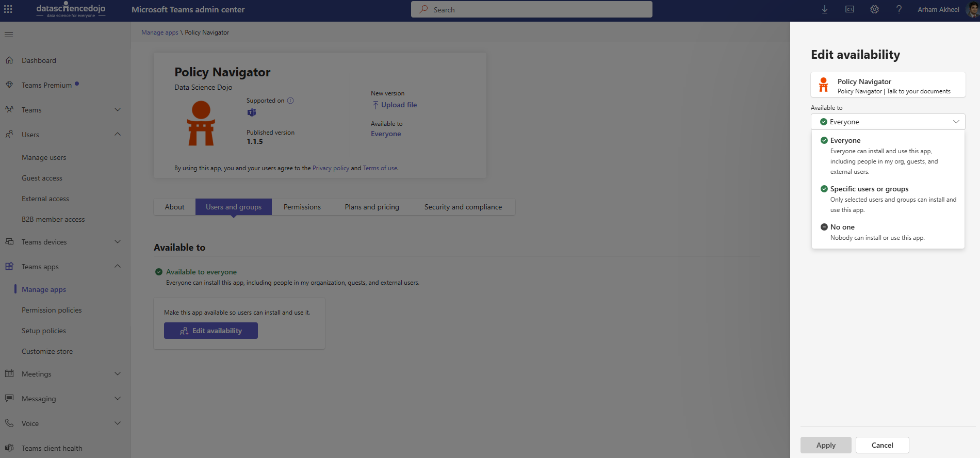Open Setup policies in sidebar
Image resolution: width=980 pixels, height=458 pixels.
click(44, 331)
